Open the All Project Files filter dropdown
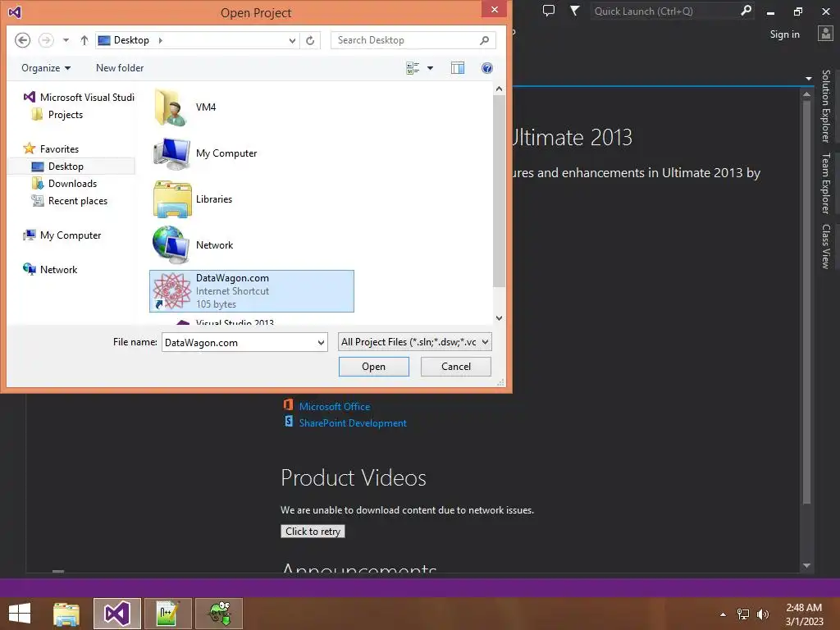This screenshot has width=840, height=630. (414, 342)
